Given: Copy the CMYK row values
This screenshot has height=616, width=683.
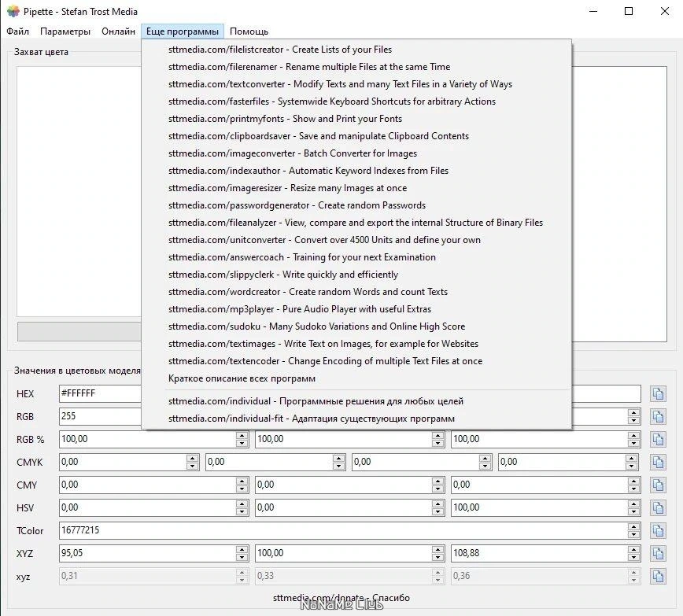Looking at the screenshot, I should (658, 463).
